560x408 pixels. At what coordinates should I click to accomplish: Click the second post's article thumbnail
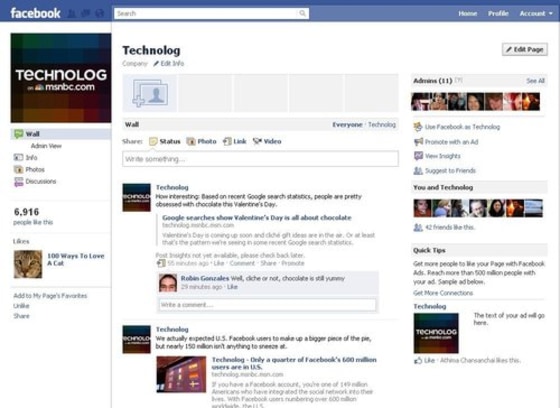click(x=181, y=374)
